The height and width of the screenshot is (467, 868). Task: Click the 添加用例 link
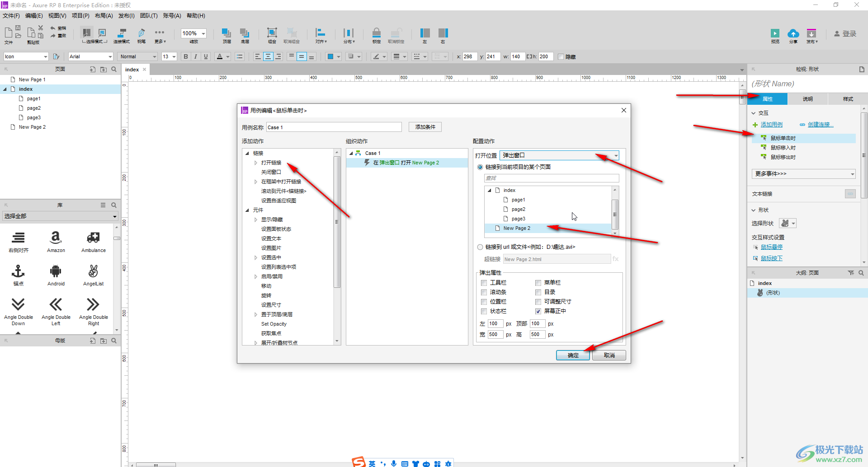click(771, 125)
